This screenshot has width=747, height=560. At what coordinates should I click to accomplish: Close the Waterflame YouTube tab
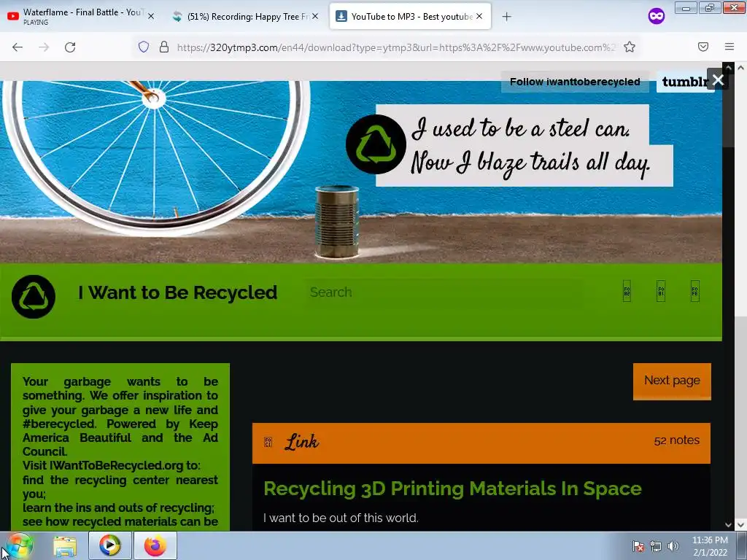tap(151, 16)
